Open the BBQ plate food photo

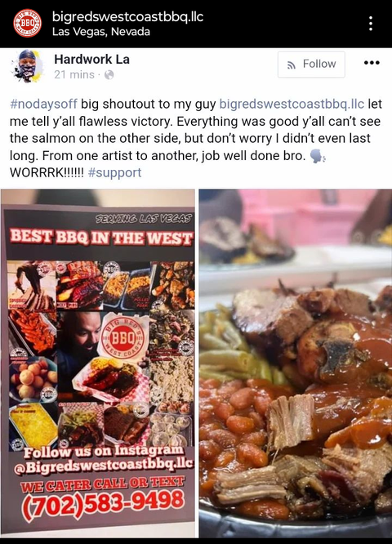coord(296,363)
